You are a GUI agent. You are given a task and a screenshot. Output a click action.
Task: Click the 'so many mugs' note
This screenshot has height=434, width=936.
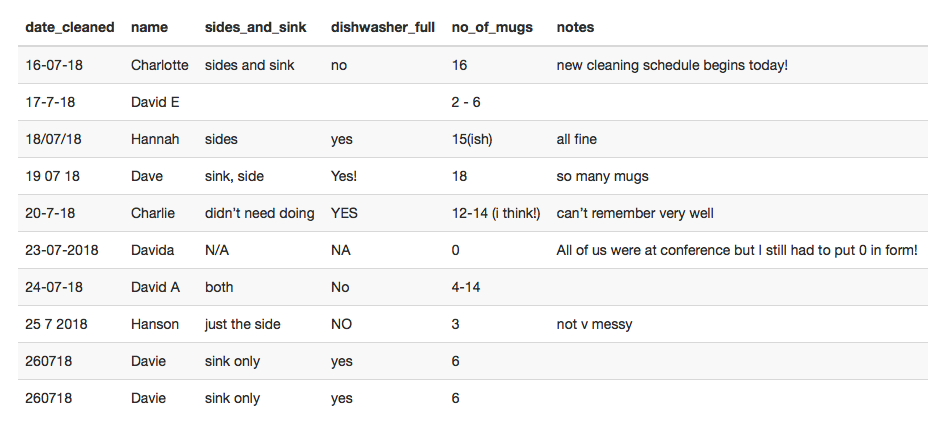pos(602,176)
